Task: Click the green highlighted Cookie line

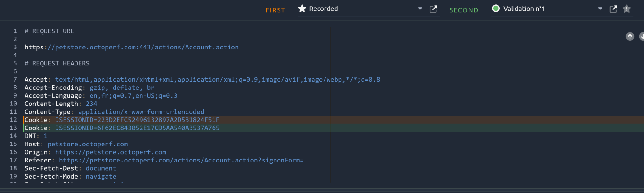Action: (137, 128)
